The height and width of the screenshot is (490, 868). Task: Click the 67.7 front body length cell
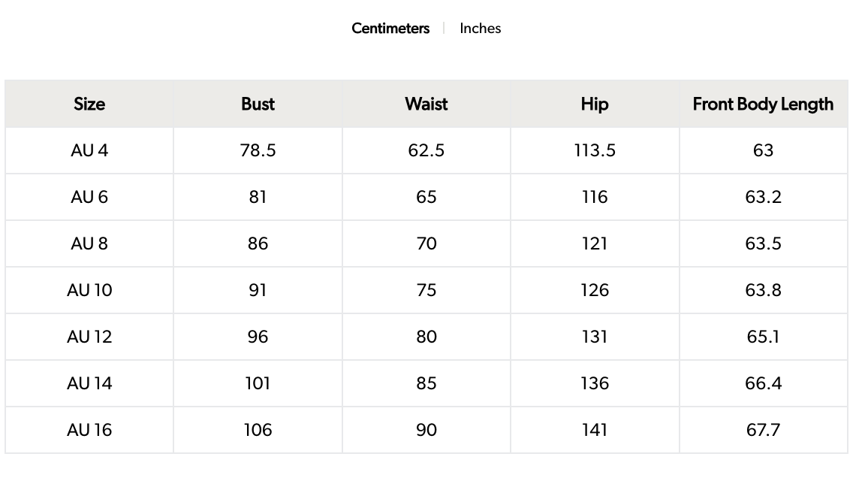(763, 430)
